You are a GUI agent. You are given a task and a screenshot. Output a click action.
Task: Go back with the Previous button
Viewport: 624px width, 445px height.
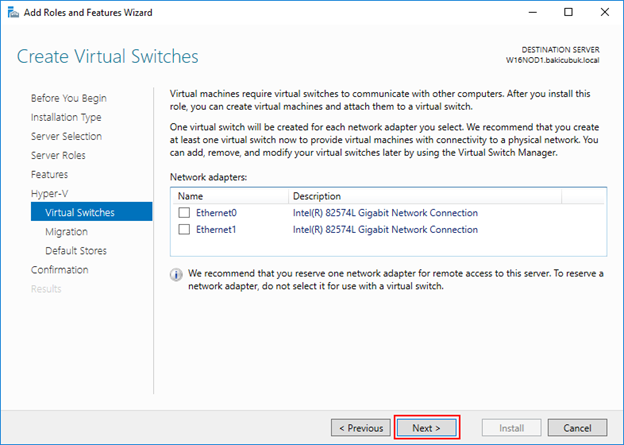point(361,428)
